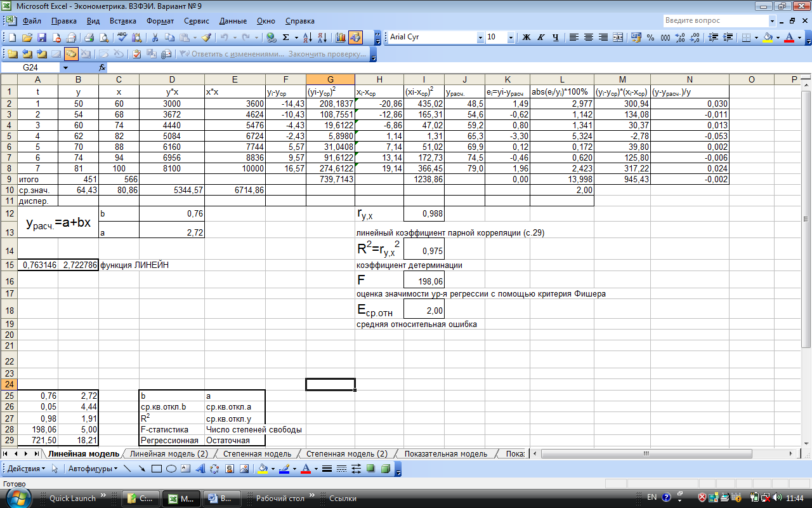The image size is (812, 508).
Task: Apply Currency format icon
Action: (x=636, y=37)
